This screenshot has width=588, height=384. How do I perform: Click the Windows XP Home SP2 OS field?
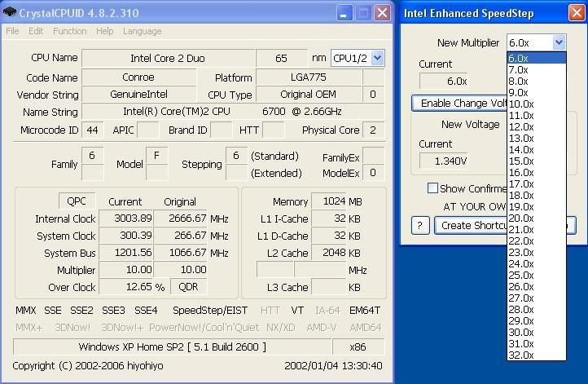point(173,346)
